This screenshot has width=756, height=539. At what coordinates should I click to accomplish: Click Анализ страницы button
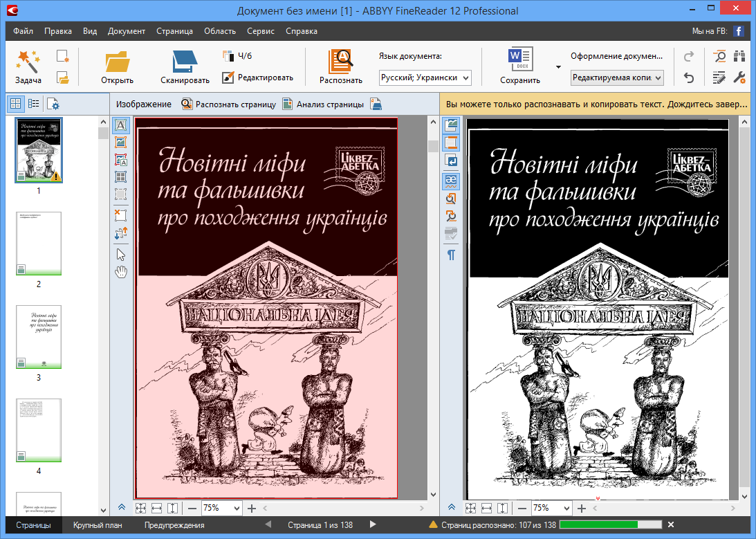pyautogui.click(x=323, y=104)
